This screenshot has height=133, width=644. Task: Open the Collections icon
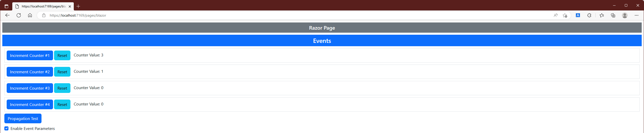[613, 15]
